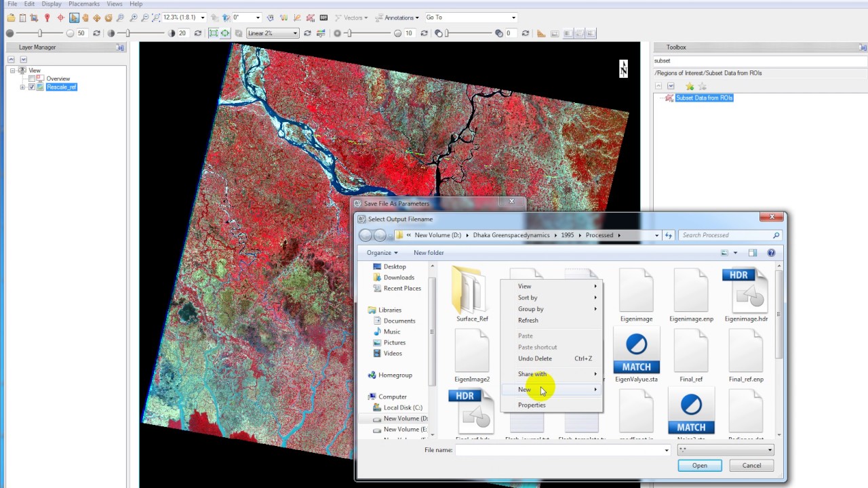Viewport: 868px width, 488px height.
Task: Click the File name input field
Action: (563, 450)
